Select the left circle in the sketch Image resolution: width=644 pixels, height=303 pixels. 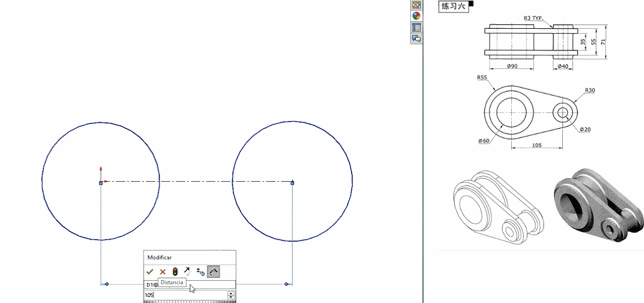point(42,181)
